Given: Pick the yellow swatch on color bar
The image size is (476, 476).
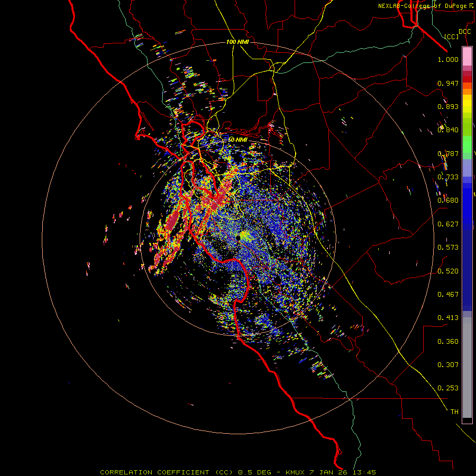Looking at the screenshot, I should (x=467, y=104).
